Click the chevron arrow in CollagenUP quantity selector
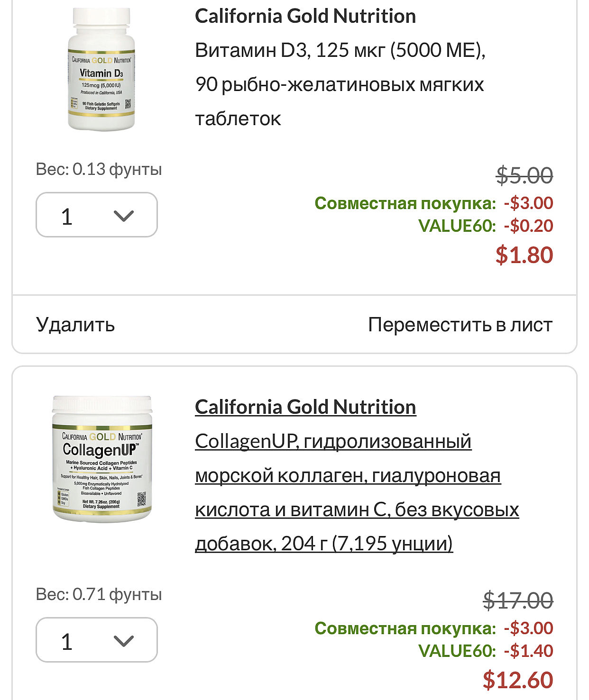589x700 pixels. [x=124, y=641]
